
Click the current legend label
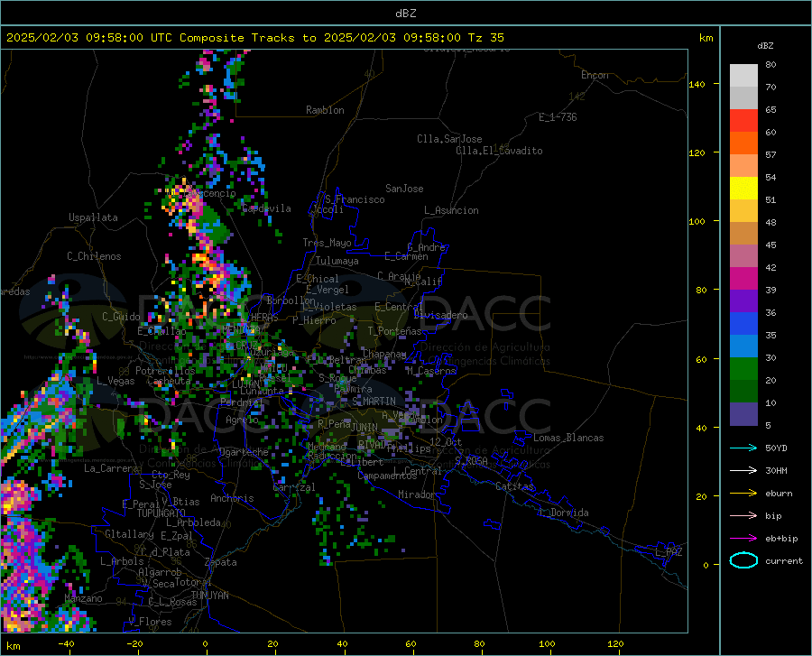point(784,560)
